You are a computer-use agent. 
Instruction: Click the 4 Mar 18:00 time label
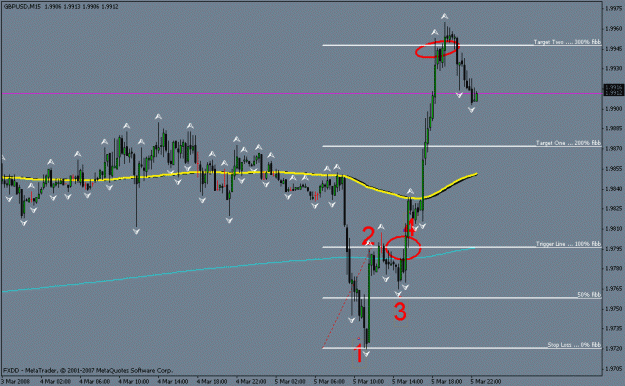point(212,382)
